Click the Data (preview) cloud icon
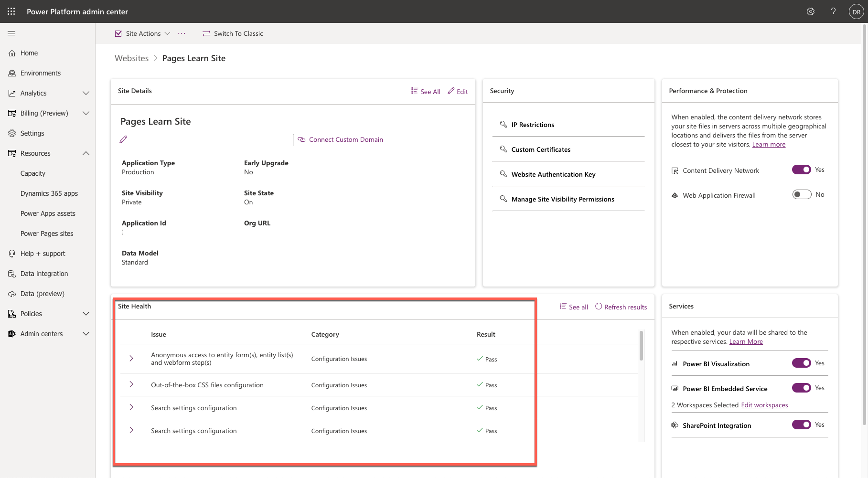Screen dimensions: 868x478 click(x=12, y=294)
